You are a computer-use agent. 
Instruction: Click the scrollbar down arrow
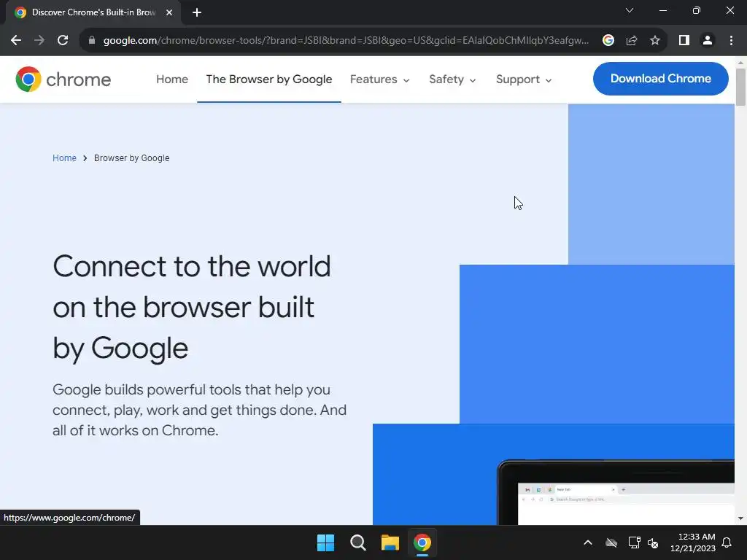click(x=740, y=518)
